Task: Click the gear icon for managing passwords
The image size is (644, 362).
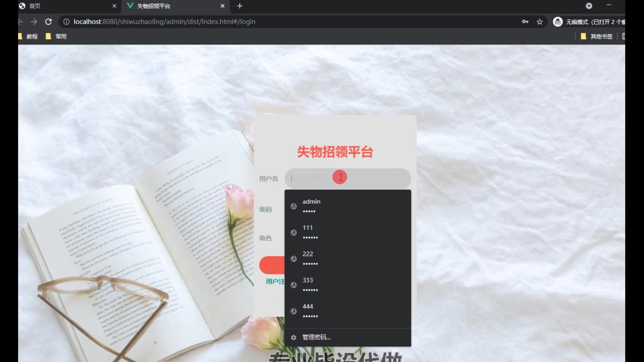Action: tap(293, 338)
